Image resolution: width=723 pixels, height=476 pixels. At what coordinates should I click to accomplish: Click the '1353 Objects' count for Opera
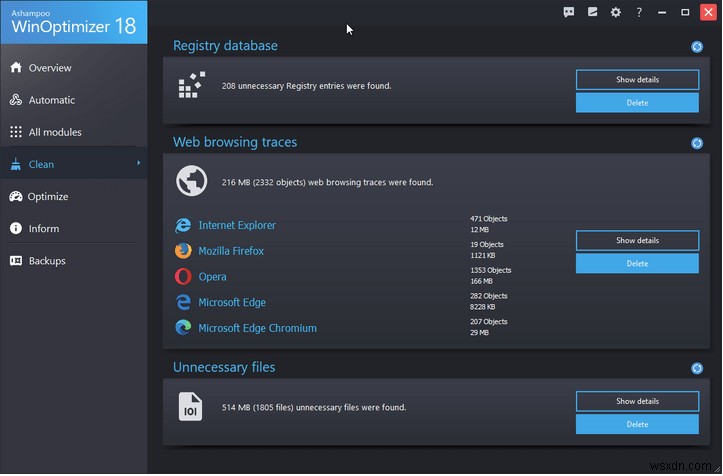pyautogui.click(x=491, y=270)
